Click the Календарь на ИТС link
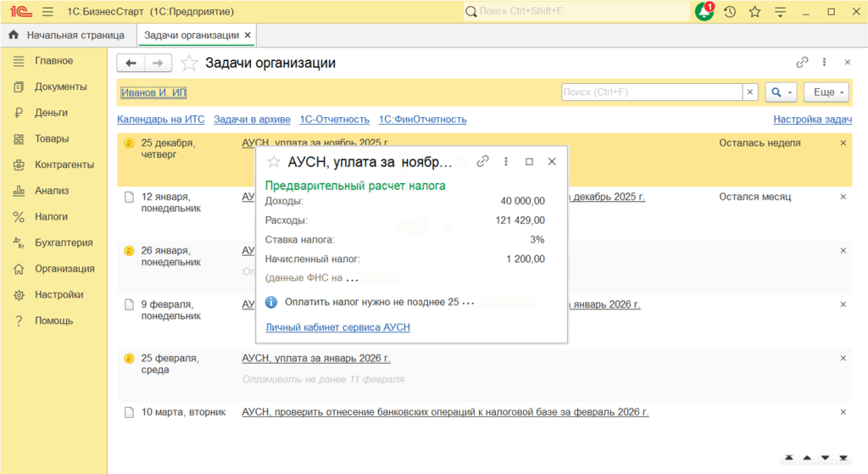 [161, 120]
